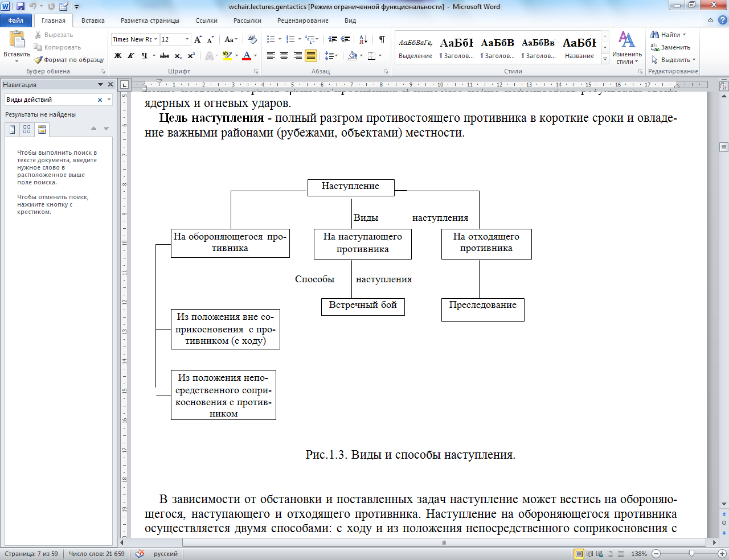The height and width of the screenshot is (560, 729).
Task: Open the Change Case (Aa) dropdown
Action: pyautogui.click(x=231, y=39)
